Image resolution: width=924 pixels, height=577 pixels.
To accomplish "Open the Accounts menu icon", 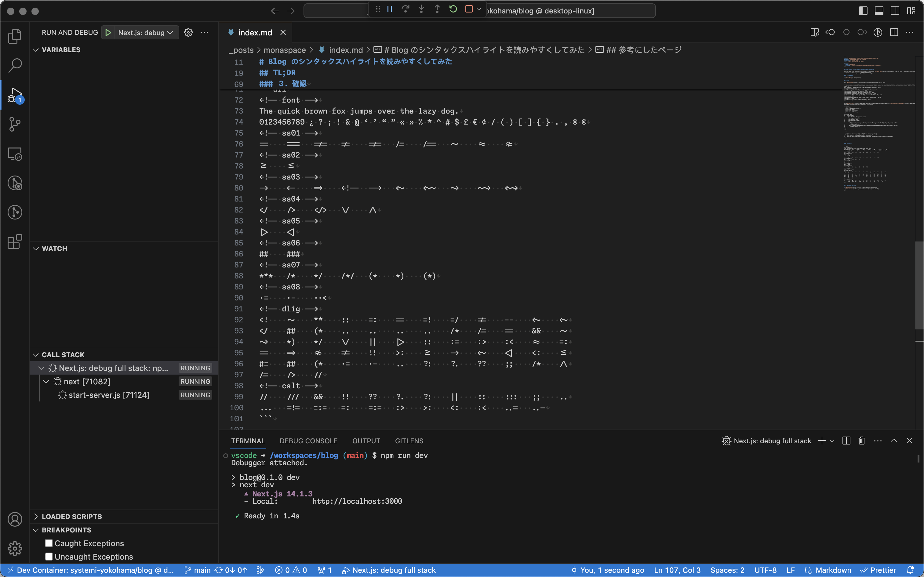I will click(15, 519).
